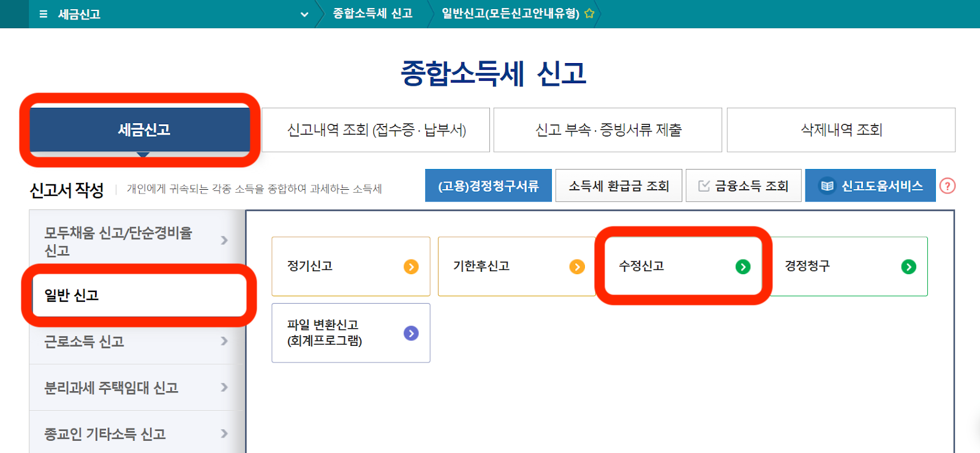
Task: Click the 종합소득세 신고 page title
Action: (494, 73)
